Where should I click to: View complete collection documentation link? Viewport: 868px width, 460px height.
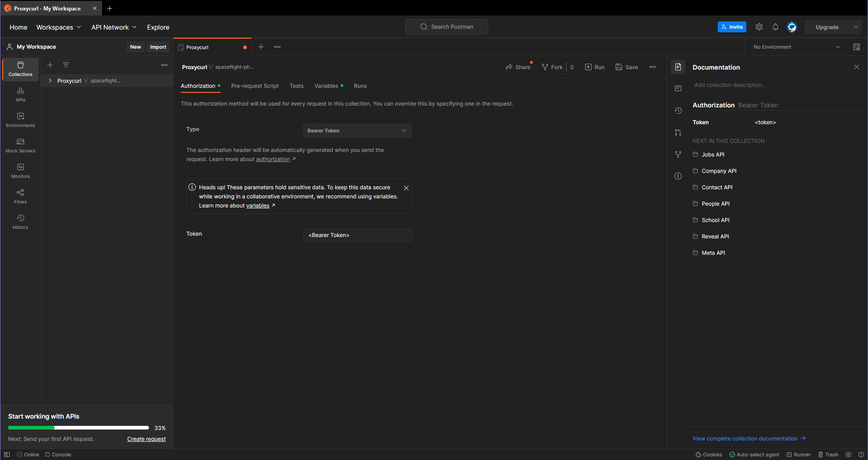click(x=749, y=439)
